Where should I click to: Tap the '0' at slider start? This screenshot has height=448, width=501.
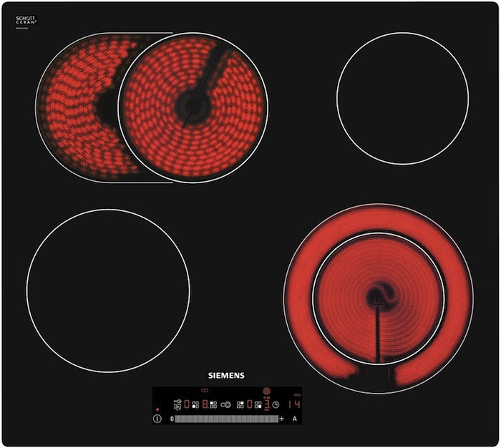pyautogui.click(x=172, y=419)
